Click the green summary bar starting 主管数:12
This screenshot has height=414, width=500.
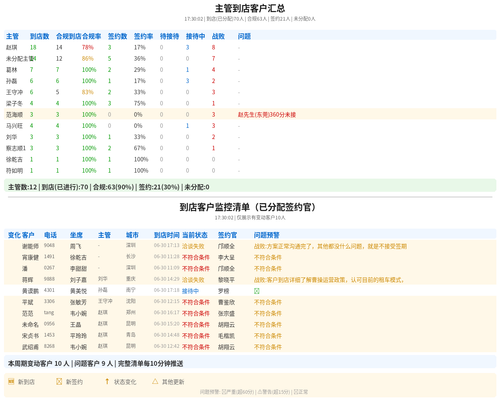click(250, 186)
